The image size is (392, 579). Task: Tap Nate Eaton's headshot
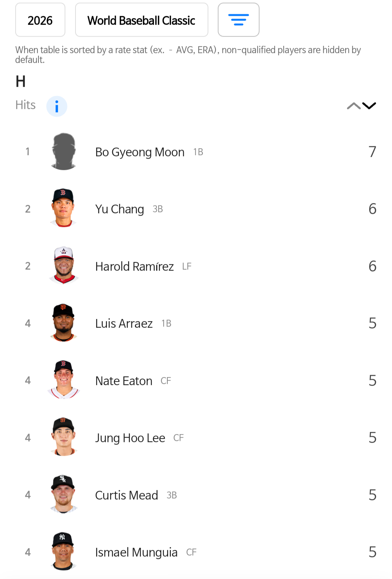[64, 380]
